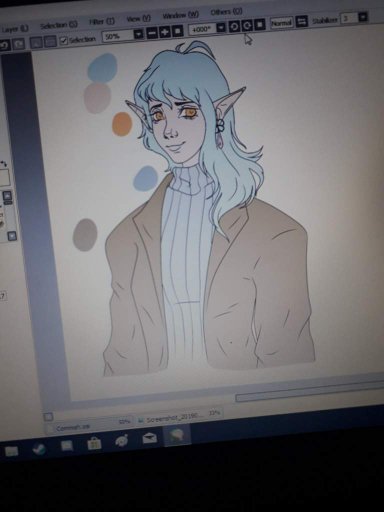The width and height of the screenshot is (384, 512).
Task: Click the zoom out minus button
Action: [x=152, y=33]
